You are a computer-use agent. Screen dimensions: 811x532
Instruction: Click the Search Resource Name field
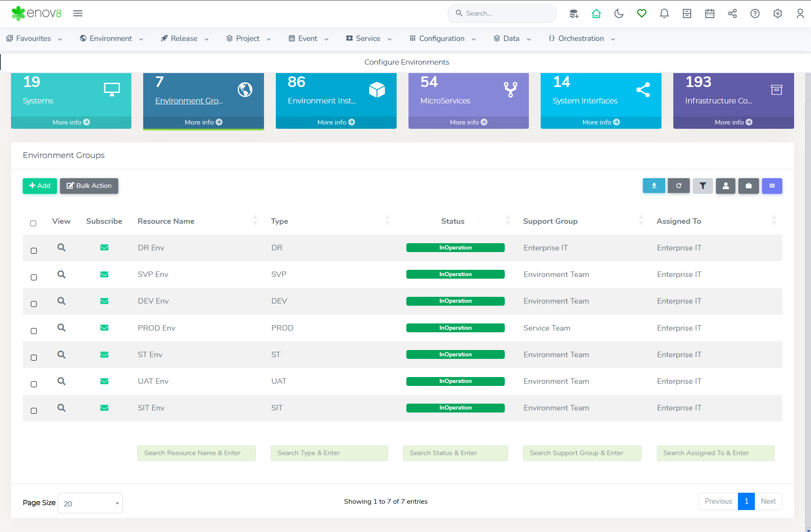pyautogui.click(x=196, y=453)
